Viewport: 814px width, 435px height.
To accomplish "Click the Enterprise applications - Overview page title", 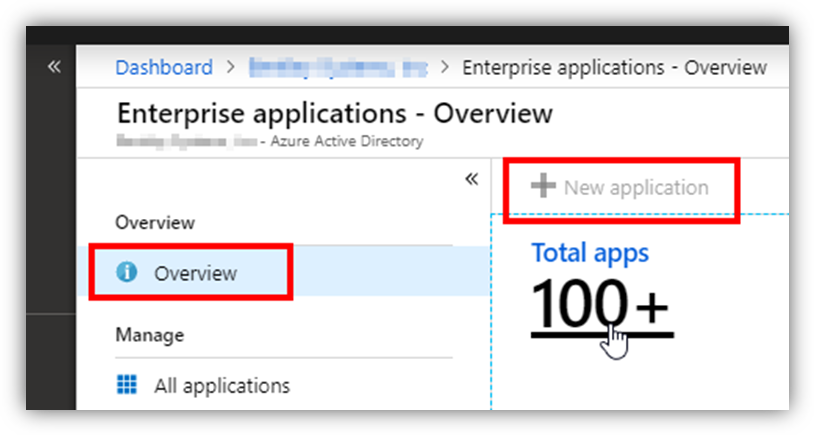I will [x=335, y=112].
